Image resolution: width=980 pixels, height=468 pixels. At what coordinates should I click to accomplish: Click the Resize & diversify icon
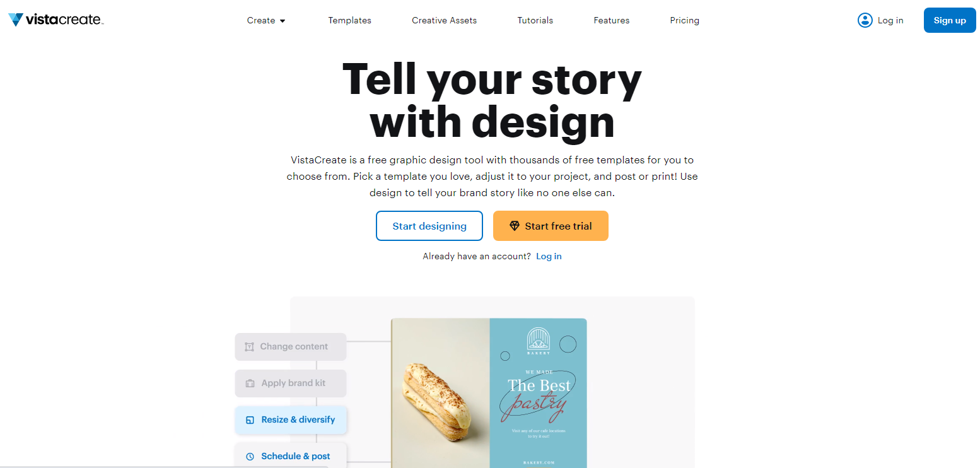[250, 420]
